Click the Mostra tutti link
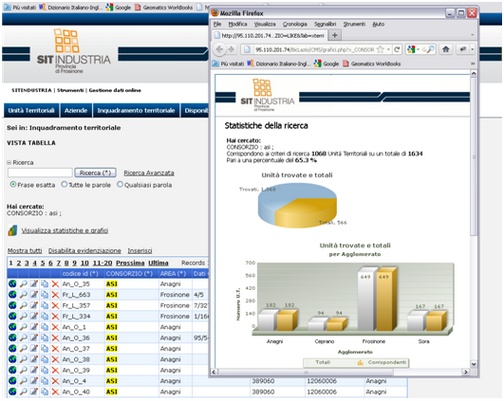 [x=25, y=251]
